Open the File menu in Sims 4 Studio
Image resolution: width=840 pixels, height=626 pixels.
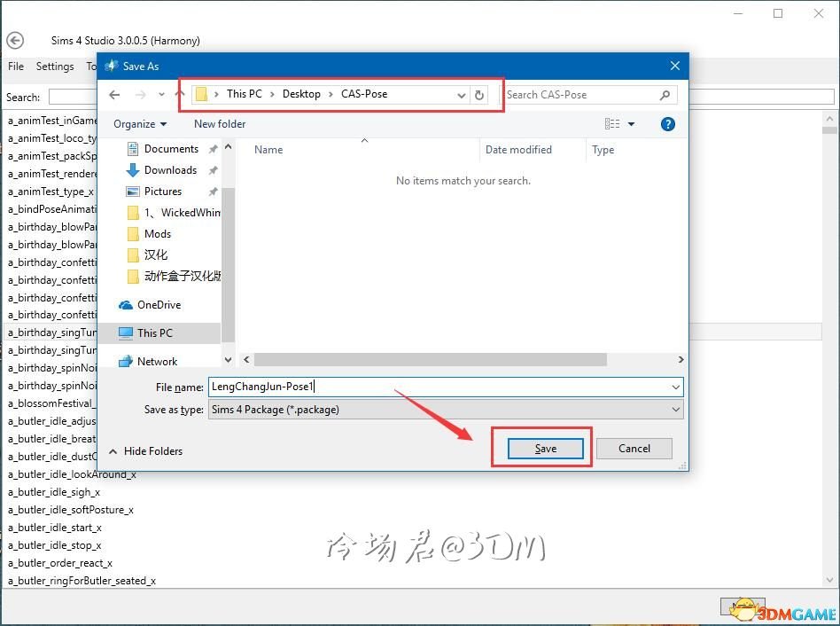[16, 67]
